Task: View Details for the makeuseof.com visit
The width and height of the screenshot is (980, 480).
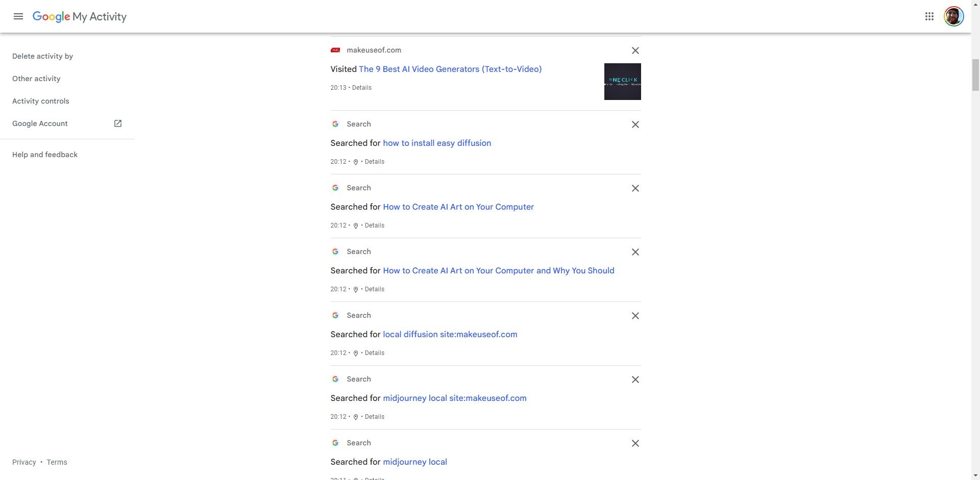Action: pyautogui.click(x=362, y=88)
